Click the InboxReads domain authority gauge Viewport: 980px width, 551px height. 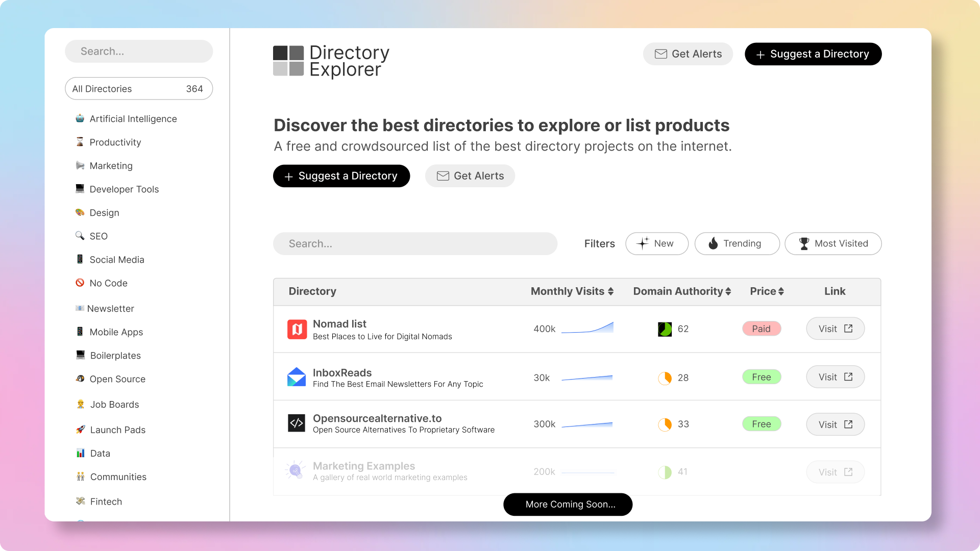tap(665, 378)
